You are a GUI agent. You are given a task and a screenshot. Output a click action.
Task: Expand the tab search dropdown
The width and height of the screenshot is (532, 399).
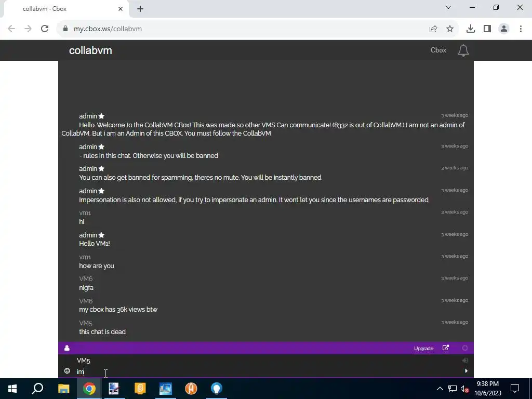(x=448, y=7)
